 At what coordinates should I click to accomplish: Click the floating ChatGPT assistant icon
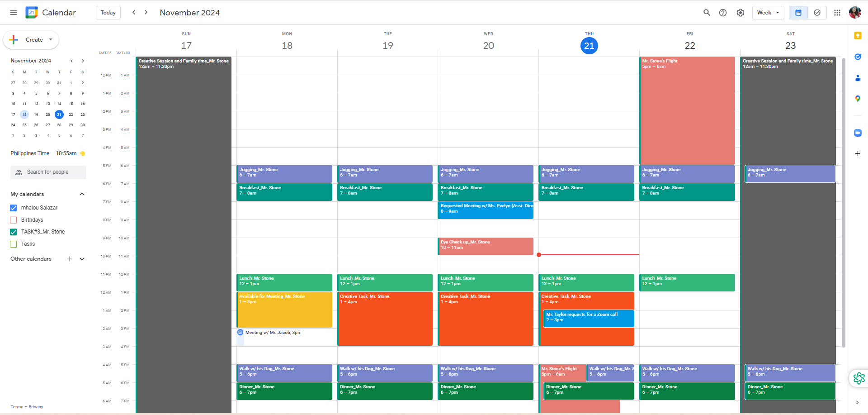(859, 378)
